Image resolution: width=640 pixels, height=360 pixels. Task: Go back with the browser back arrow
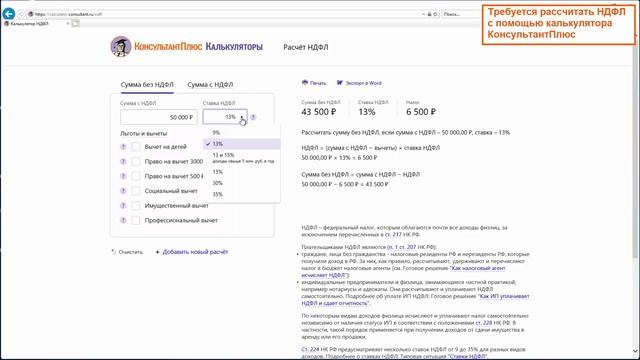click(9, 14)
